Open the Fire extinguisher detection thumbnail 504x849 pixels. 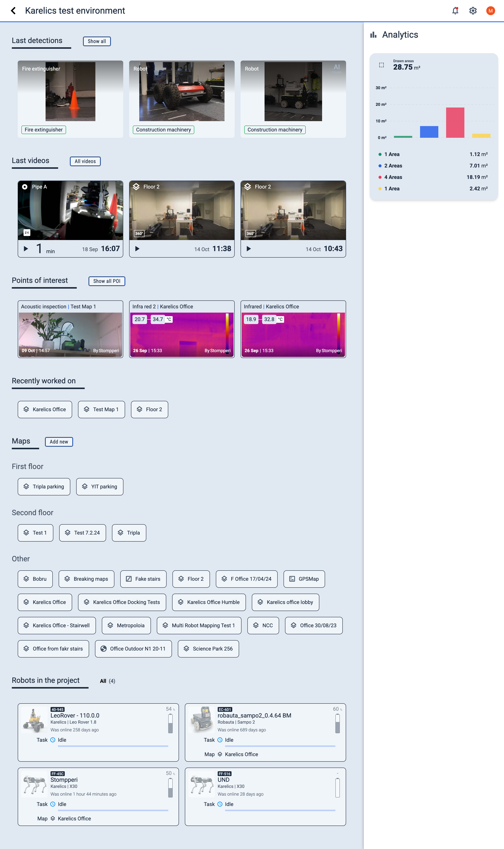pos(70,92)
